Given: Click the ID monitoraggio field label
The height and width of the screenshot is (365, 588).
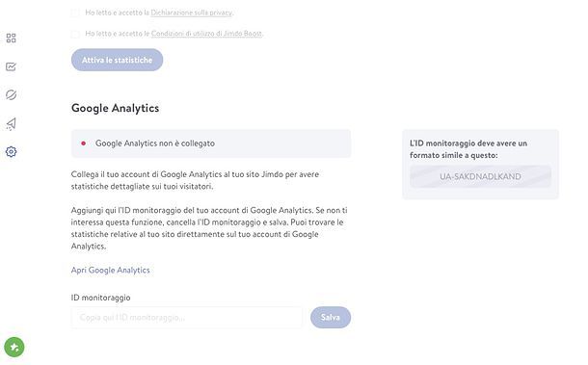Looking at the screenshot, I should pyautogui.click(x=101, y=298).
